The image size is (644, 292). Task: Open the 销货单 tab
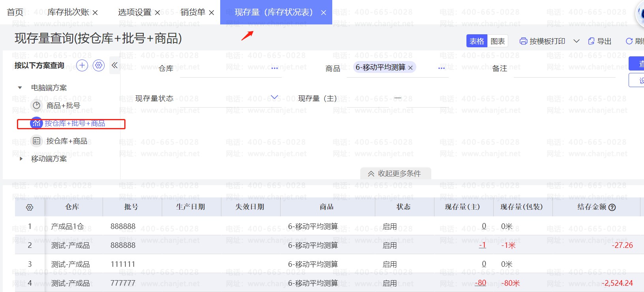tap(193, 12)
